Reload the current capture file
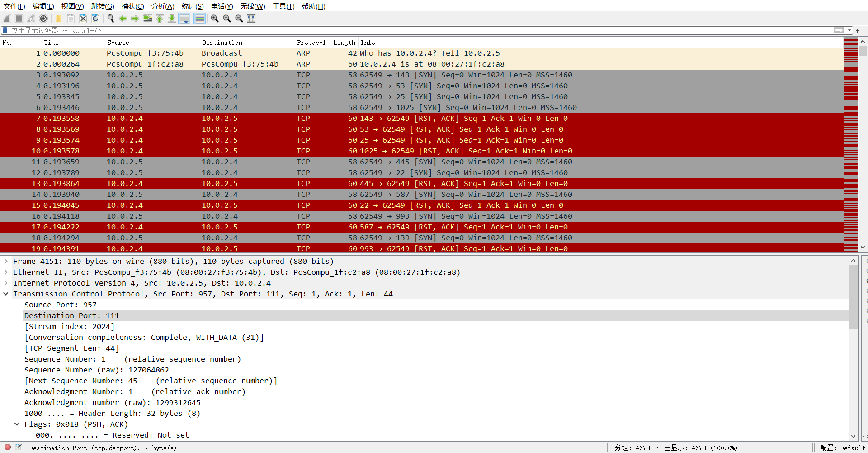Image resolution: width=868 pixels, height=453 pixels. [95, 19]
